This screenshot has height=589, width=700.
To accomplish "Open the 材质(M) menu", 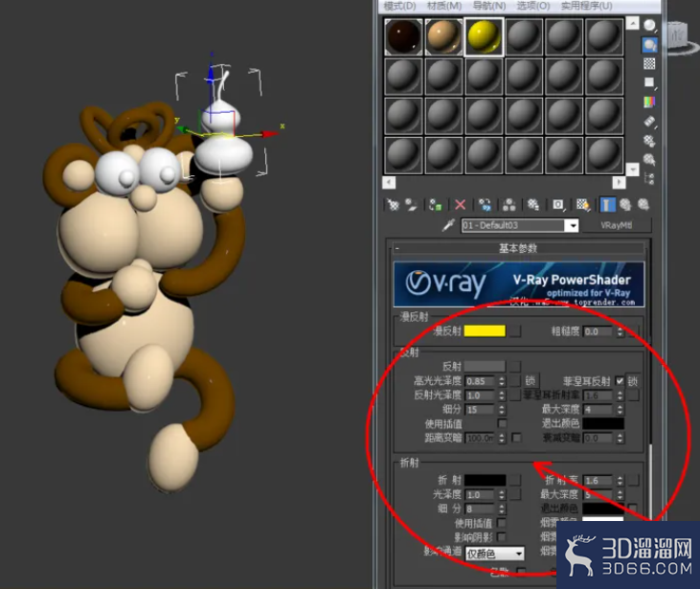I will tap(444, 6).
